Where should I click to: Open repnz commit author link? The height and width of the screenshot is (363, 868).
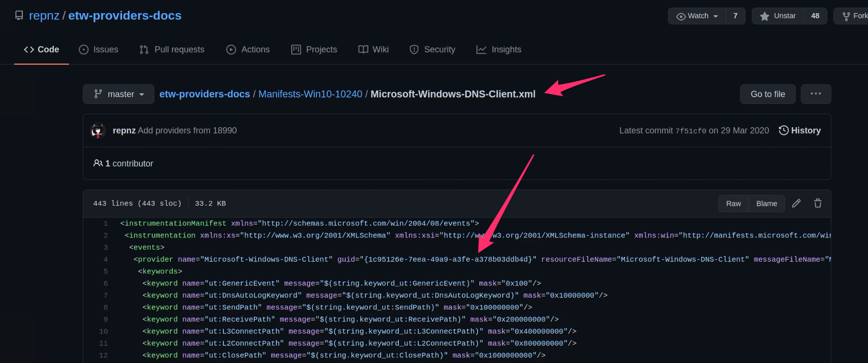(x=124, y=131)
